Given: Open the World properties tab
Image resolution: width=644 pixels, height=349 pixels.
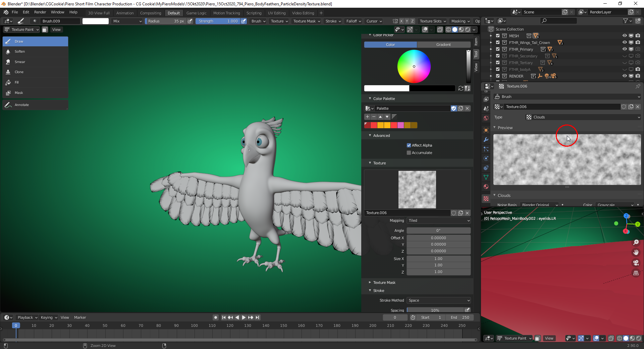Looking at the screenshot, I should [486, 118].
